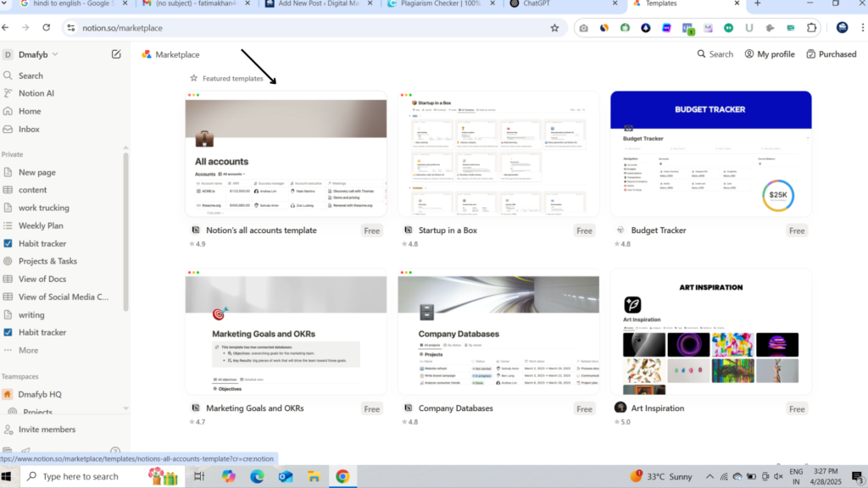This screenshot has height=488, width=868.
Task: Open the second Habit tracker page
Action: [x=42, y=332]
